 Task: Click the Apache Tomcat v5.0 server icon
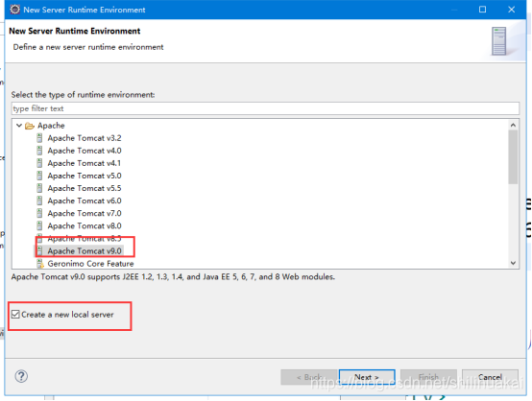[39, 176]
